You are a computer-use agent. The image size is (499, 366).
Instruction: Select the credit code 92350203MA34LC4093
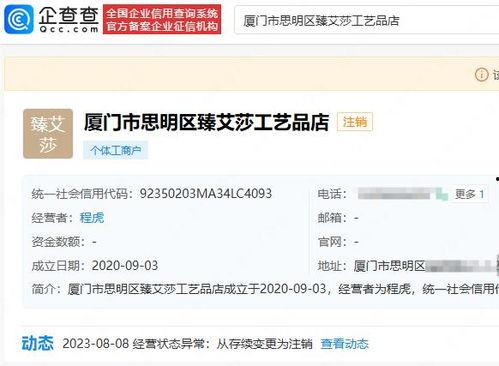[206, 194]
